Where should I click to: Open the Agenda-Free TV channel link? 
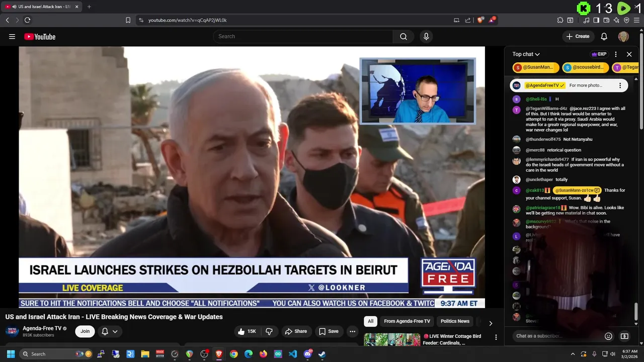coord(42,328)
